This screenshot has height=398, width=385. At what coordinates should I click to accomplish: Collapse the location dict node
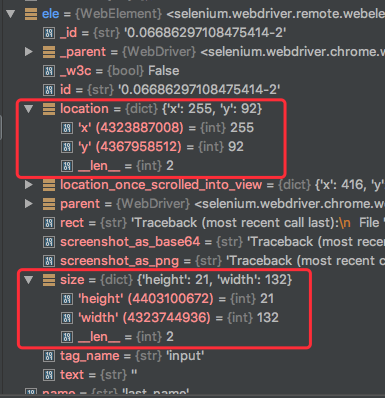click(x=29, y=109)
